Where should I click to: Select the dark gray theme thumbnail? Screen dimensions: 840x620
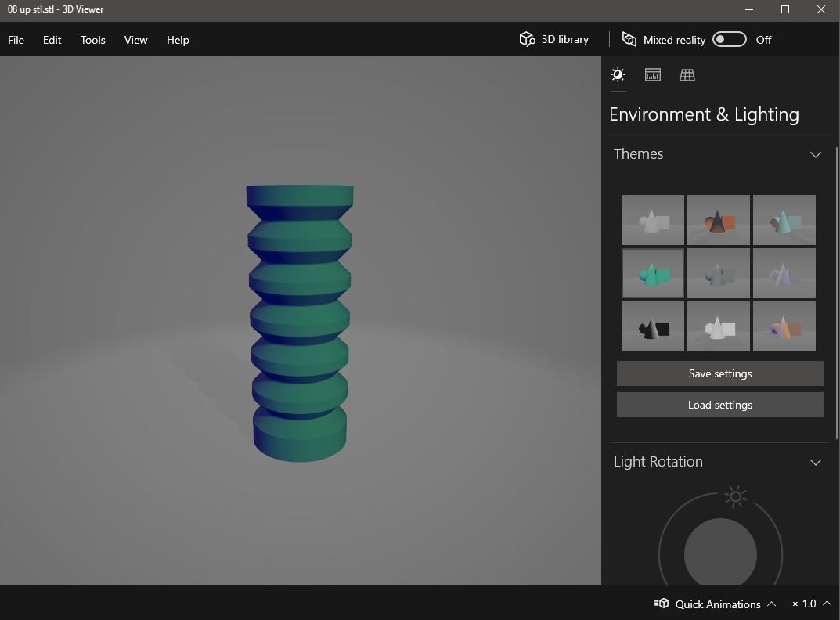point(719,273)
